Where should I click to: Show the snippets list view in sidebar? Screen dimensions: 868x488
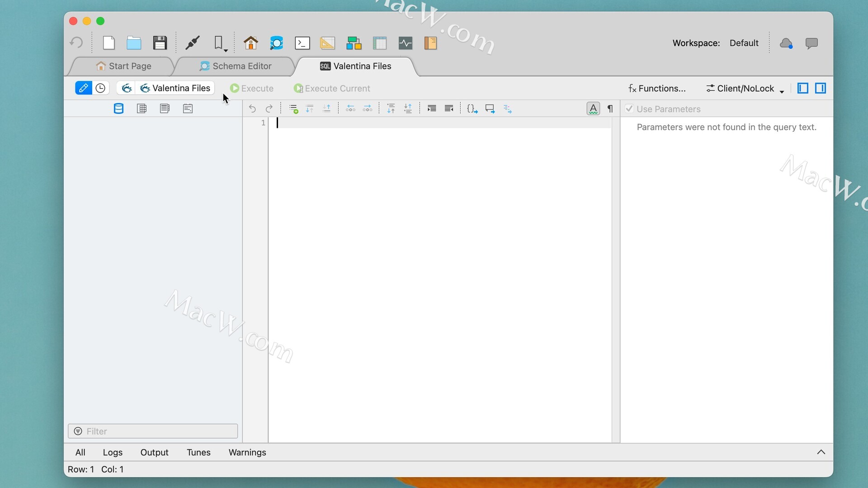coord(165,108)
